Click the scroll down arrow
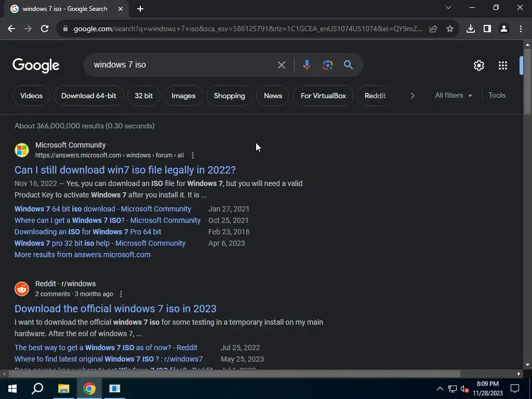Screen dimensions: 532x399 pos(528,365)
